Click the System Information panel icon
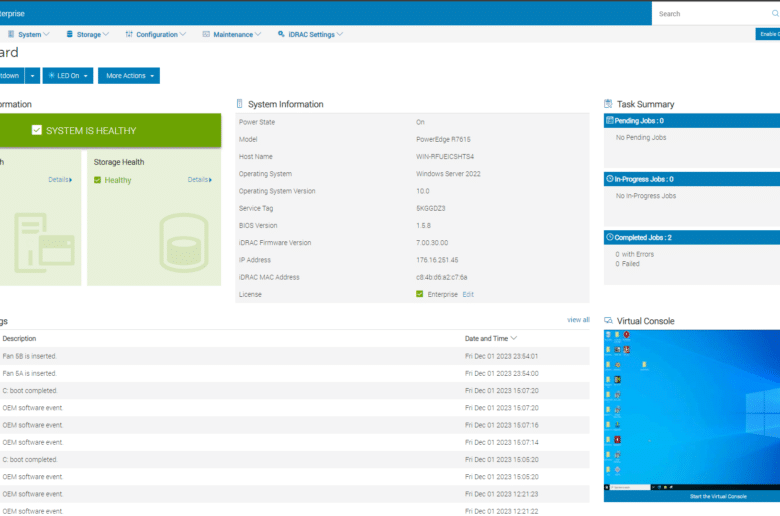This screenshot has height=516, width=780. pyautogui.click(x=239, y=103)
